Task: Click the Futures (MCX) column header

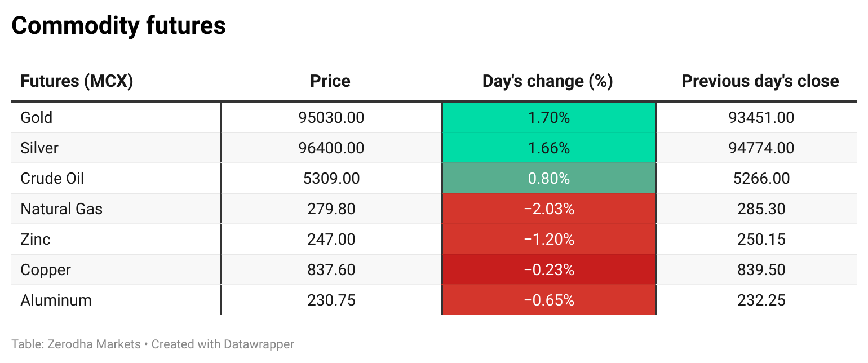Action: coord(77,81)
